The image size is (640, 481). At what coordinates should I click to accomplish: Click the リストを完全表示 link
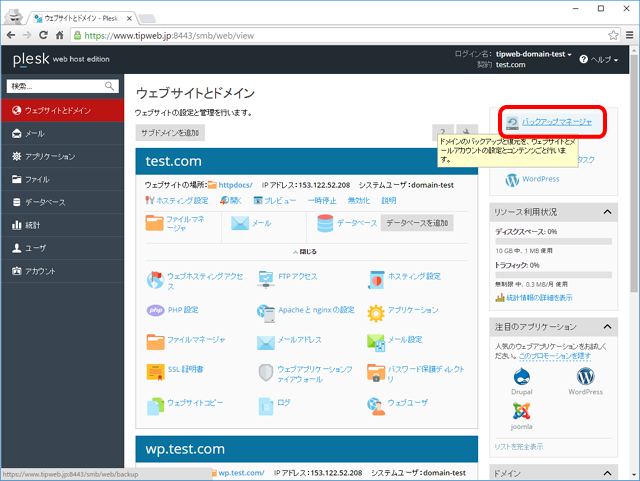(519, 447)
